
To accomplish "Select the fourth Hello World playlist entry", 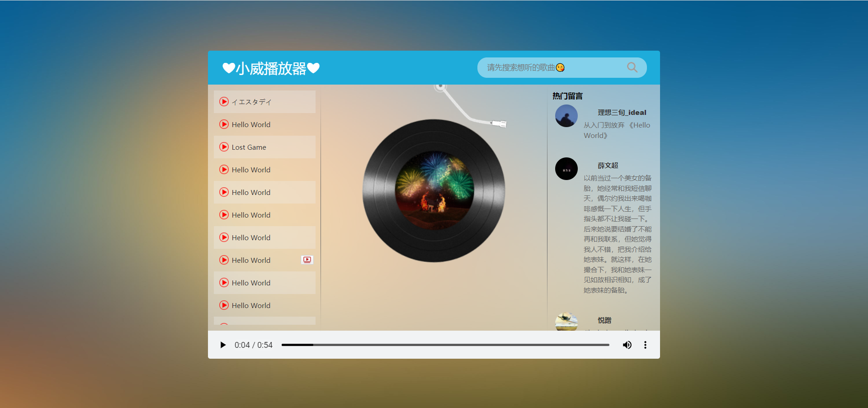I will [x=251, y=215].
